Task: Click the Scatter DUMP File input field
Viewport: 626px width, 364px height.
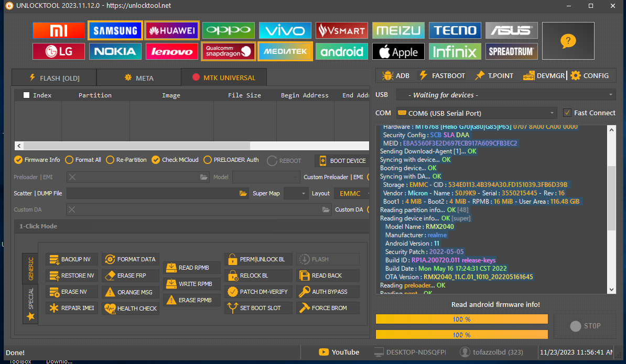Action: (152, 193)
